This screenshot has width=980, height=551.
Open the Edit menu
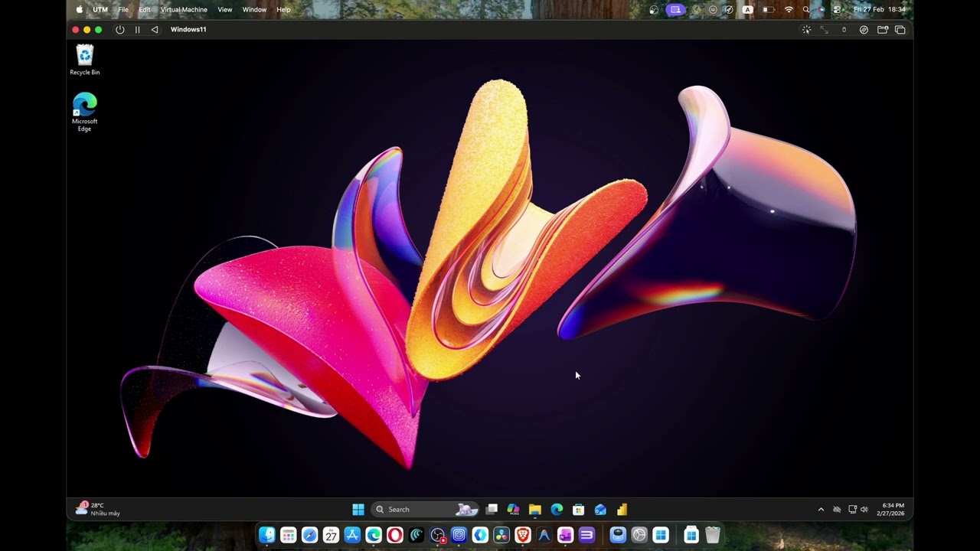point(145,10)
